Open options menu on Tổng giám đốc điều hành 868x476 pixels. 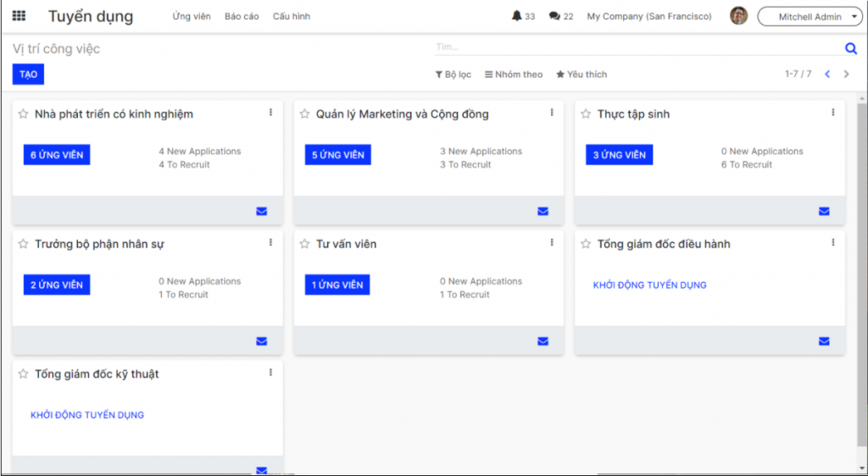tap(833, 242)
